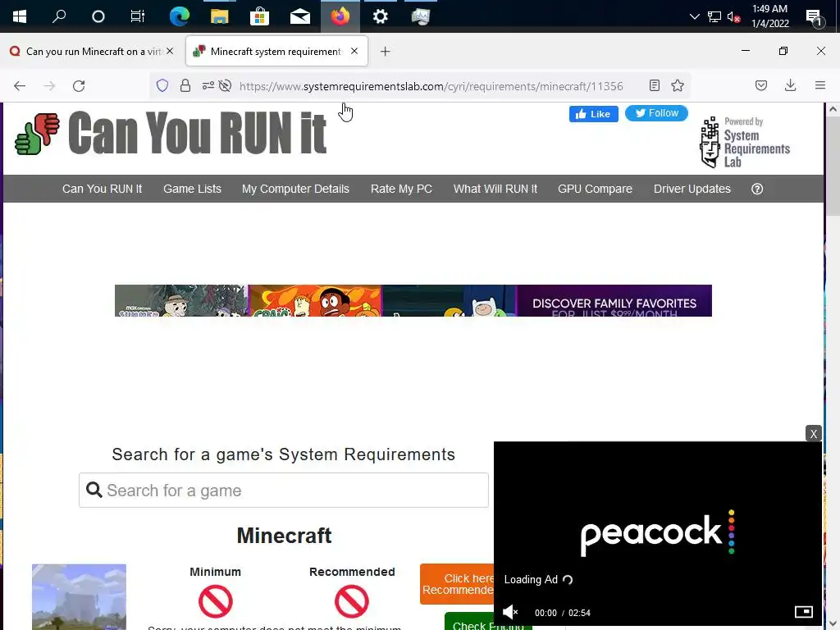Open File Explorer from taskbar

219,16
